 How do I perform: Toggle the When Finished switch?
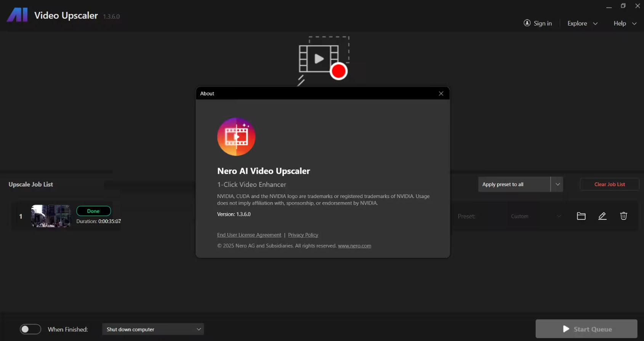coord(30,329)
